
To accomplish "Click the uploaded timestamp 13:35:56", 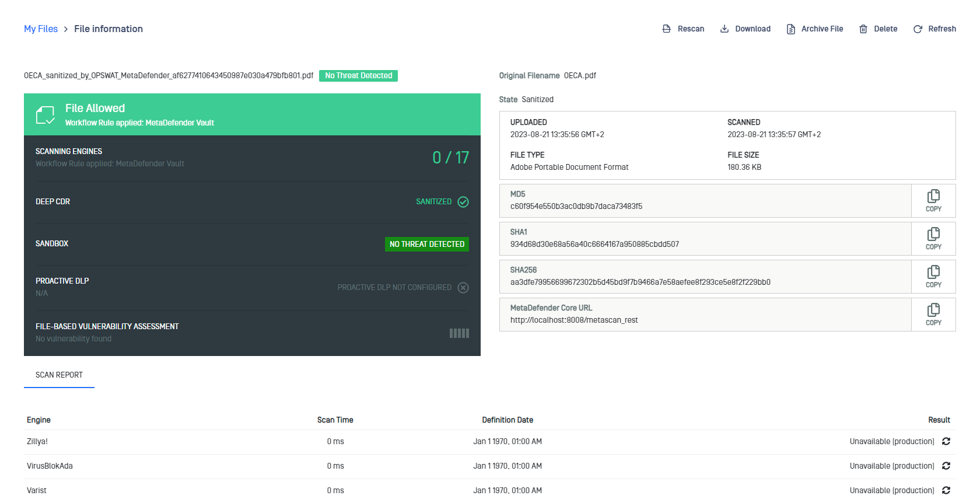I will (557, 135).
